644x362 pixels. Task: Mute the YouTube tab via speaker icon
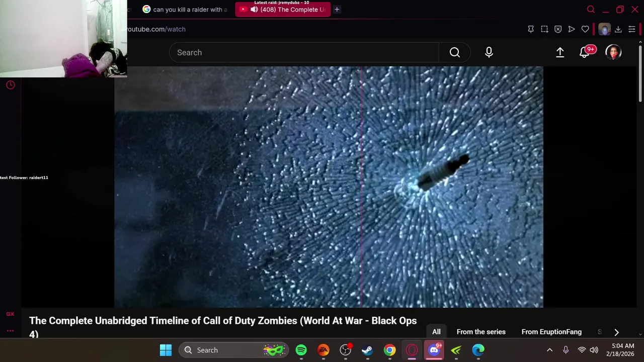(255, 10)
